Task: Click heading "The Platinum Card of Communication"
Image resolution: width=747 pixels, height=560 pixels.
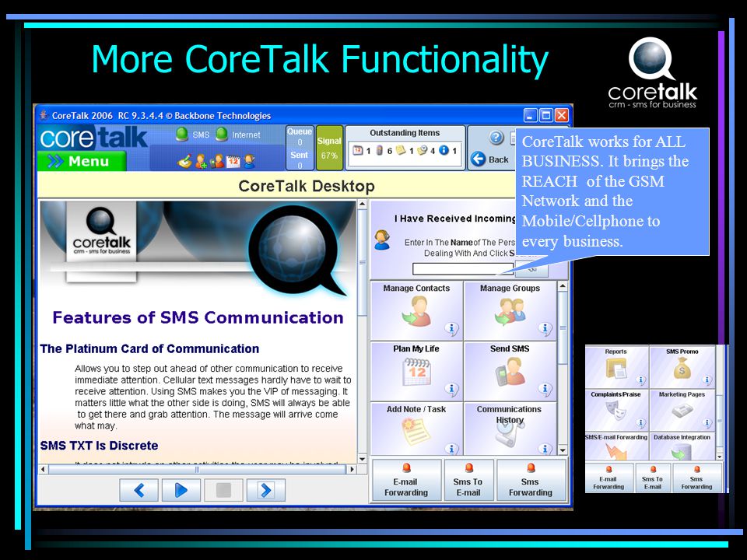Action: (149, 349)
